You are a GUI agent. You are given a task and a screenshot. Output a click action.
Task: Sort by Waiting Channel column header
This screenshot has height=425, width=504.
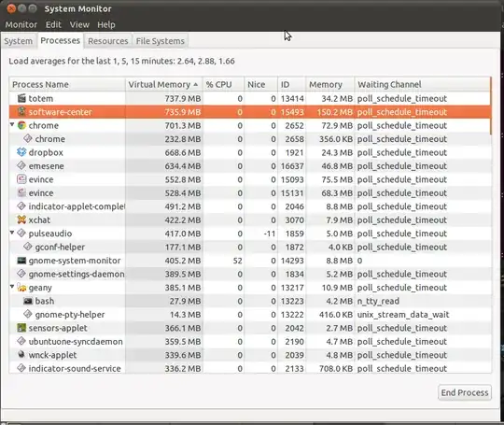[423, 84]
